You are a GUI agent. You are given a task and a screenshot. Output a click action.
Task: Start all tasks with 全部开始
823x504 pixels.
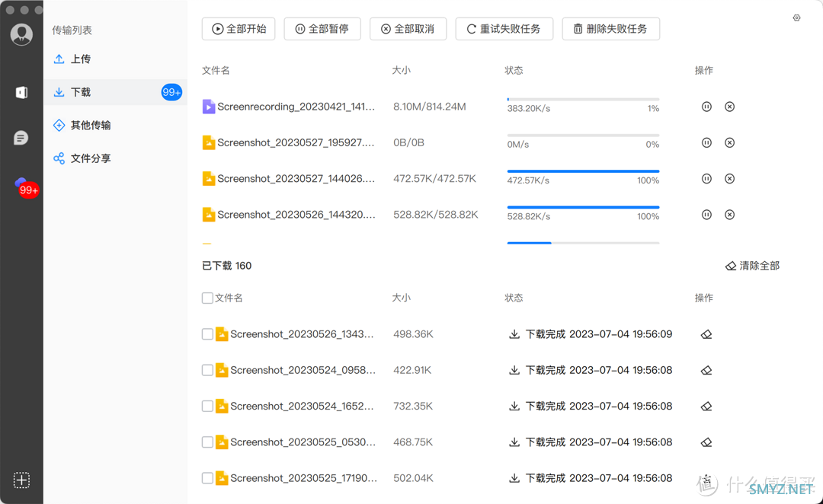tap(239, 29)
